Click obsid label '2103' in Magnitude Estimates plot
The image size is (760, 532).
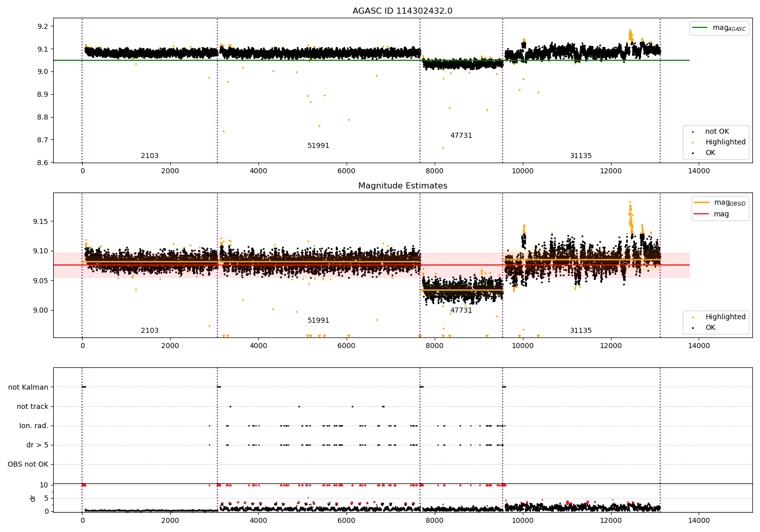tap(149, 331)
